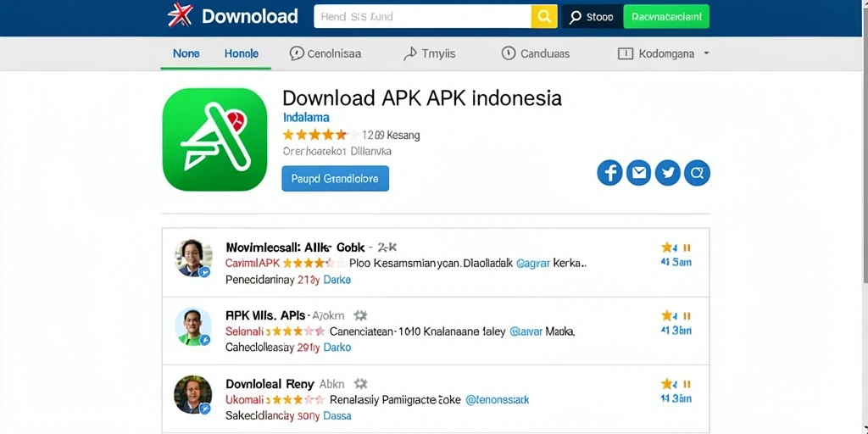The height and width of the screenshot is (434, 868).
Task: Click the app's star rating row
Action: pos(320,135)
